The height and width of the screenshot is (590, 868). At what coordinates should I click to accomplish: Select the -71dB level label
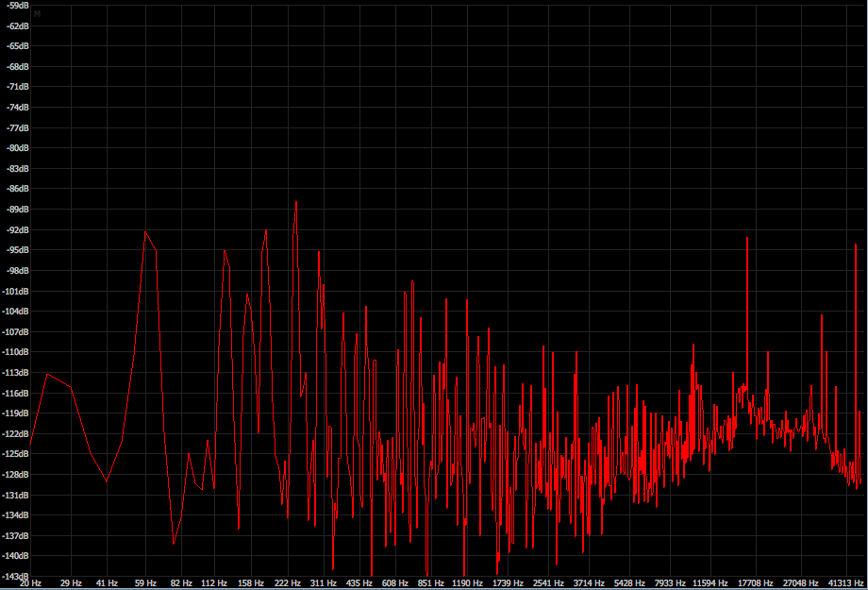(17, 87)
